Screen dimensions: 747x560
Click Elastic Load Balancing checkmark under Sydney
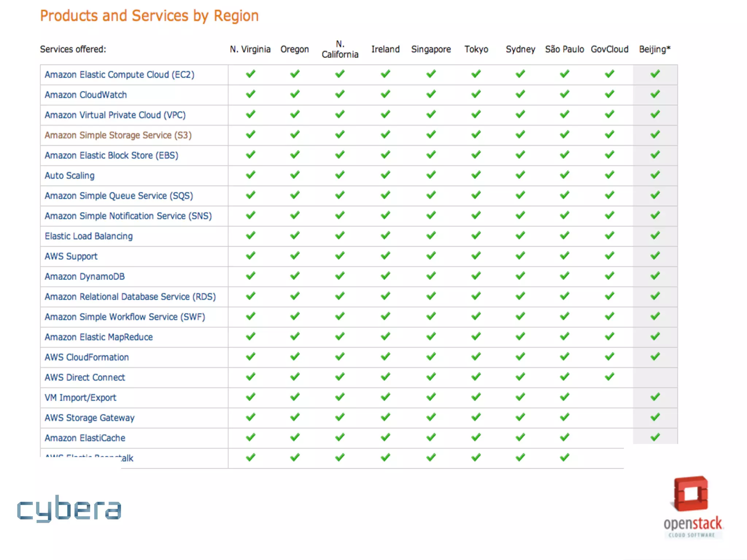520,236
